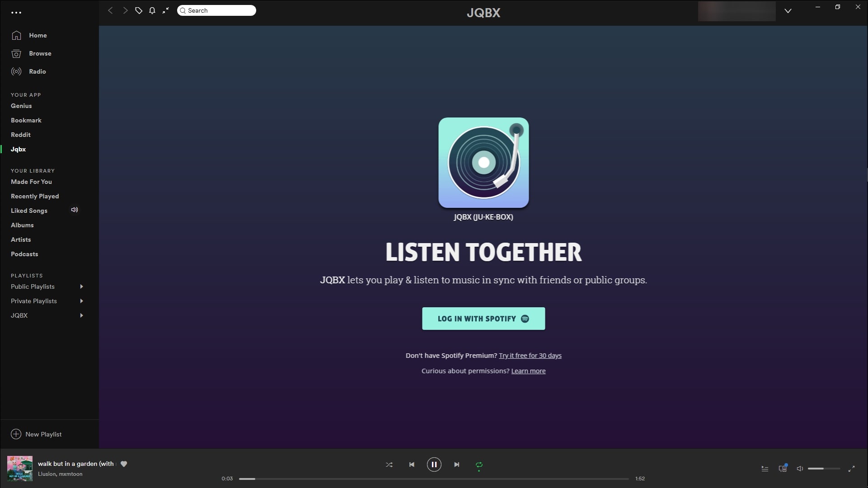Open the play queue icon

765,469
